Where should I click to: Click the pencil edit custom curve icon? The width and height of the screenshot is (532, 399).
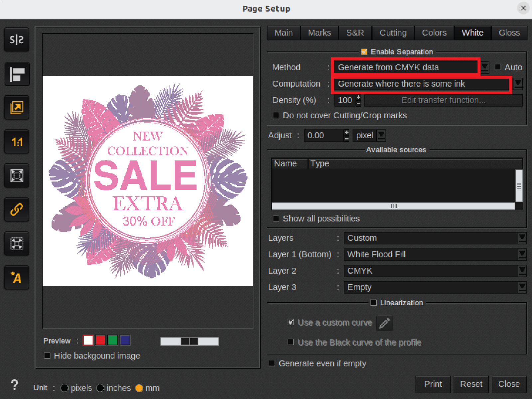pyautogui.click(x=384, y=323)
